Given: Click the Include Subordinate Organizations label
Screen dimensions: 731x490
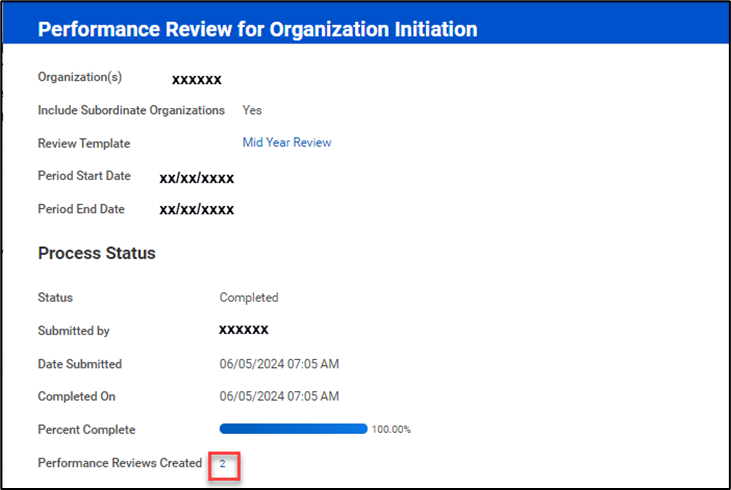Looking at the screenshot, I should click(x=131, y=110).
